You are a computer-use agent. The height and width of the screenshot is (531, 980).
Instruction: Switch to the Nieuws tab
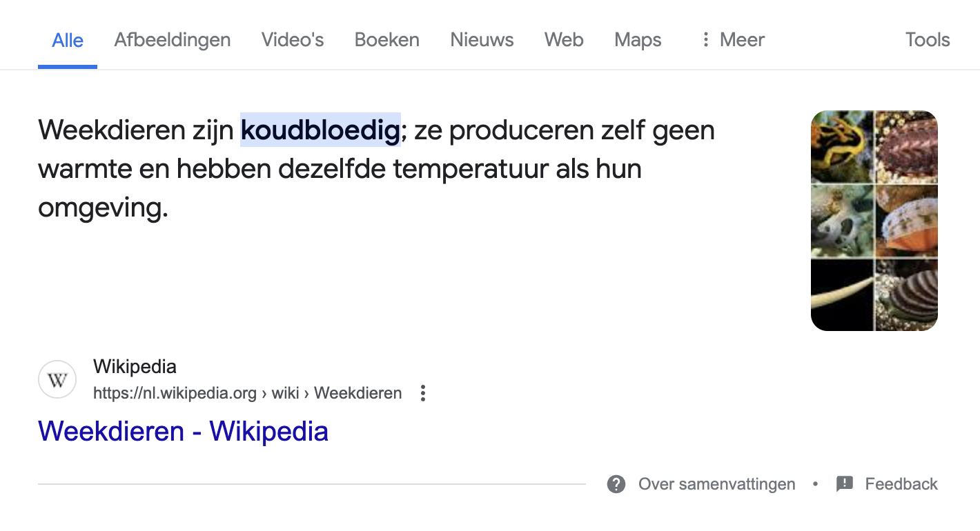coord(482,40)
